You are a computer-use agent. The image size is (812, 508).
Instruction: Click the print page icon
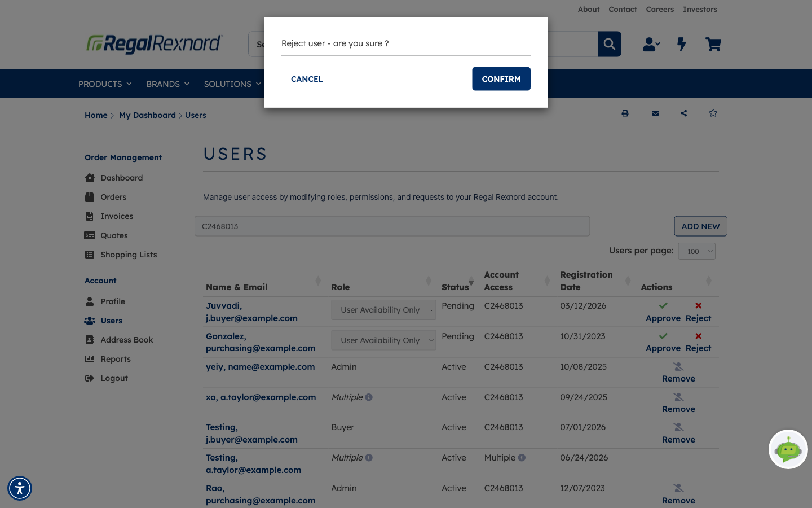tap(625, 113)
